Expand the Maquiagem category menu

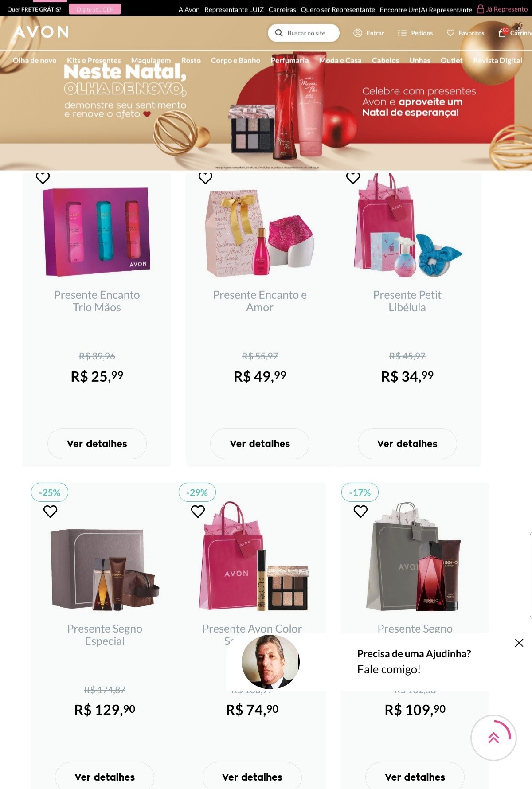point(151,60)
